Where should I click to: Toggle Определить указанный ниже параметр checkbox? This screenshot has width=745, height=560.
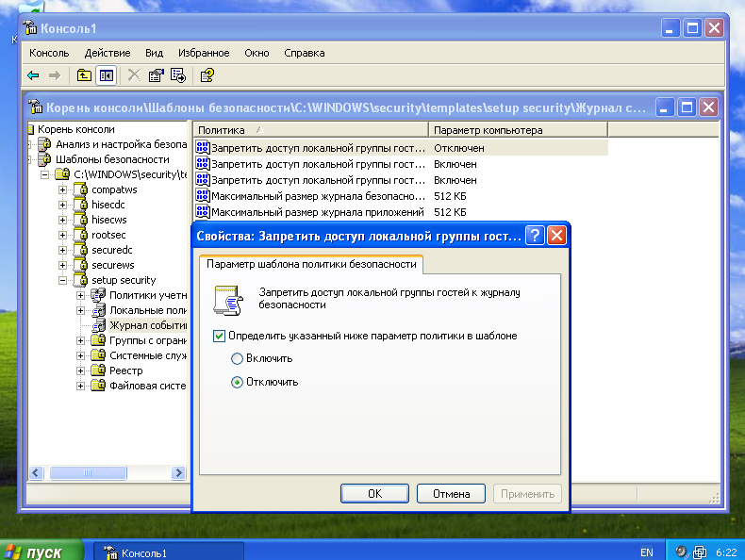[x=219, y=336]
